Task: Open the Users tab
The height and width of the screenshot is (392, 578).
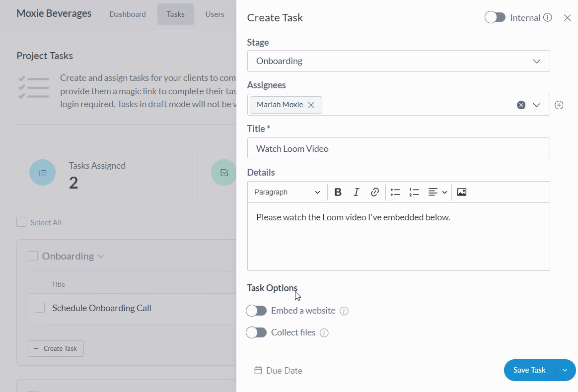Action: (215, 14)
